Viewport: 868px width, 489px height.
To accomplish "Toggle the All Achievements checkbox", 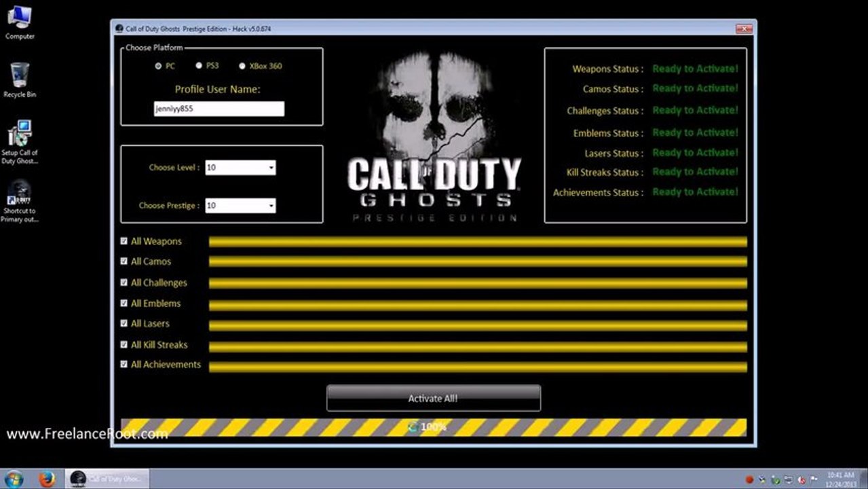I will 124,364.
